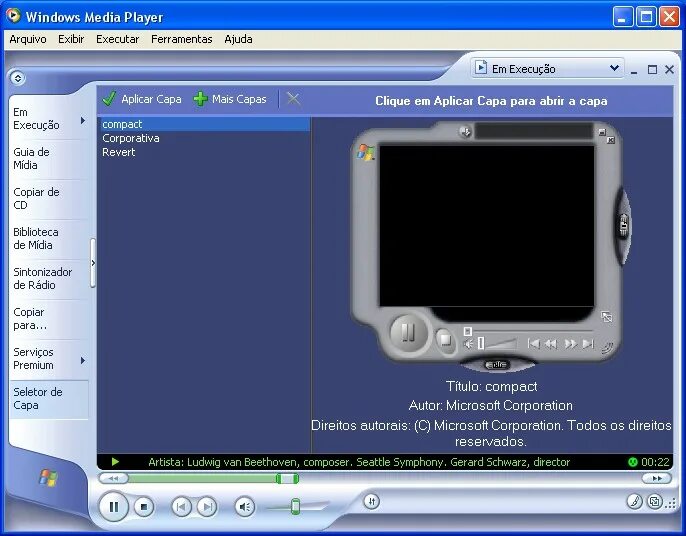The width and height of the screenshot is (686, 536).
Task: Click Windows Media Player title bar icon
Action: pyautogui.click(x=14, y=16)
